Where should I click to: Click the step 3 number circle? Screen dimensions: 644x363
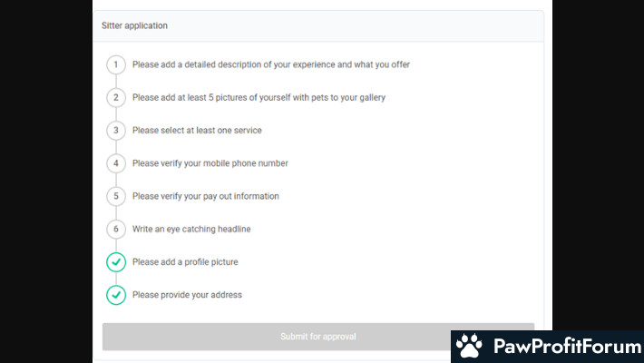[x=116, y=131]
